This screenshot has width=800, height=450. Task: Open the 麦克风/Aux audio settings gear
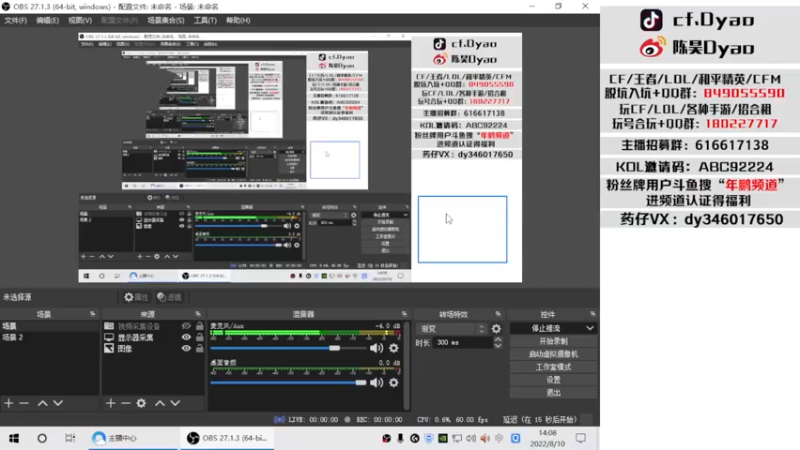(394, 348)
